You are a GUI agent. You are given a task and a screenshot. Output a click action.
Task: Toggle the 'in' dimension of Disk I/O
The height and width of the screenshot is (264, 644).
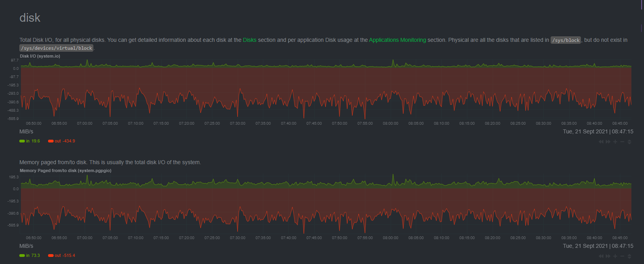(30, 141)
